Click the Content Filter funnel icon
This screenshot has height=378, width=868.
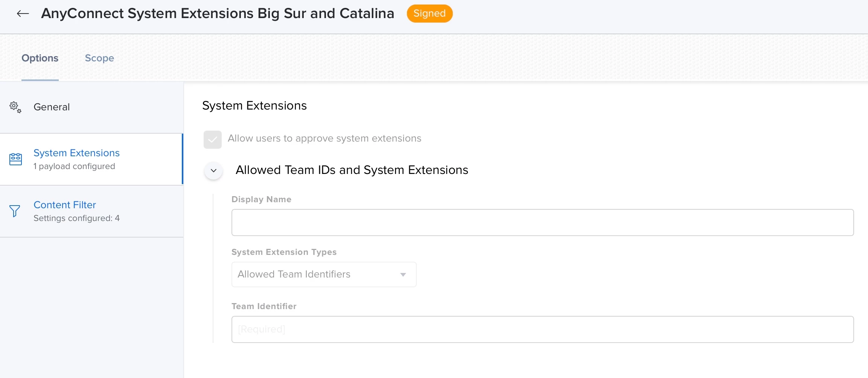click(15, 211)
